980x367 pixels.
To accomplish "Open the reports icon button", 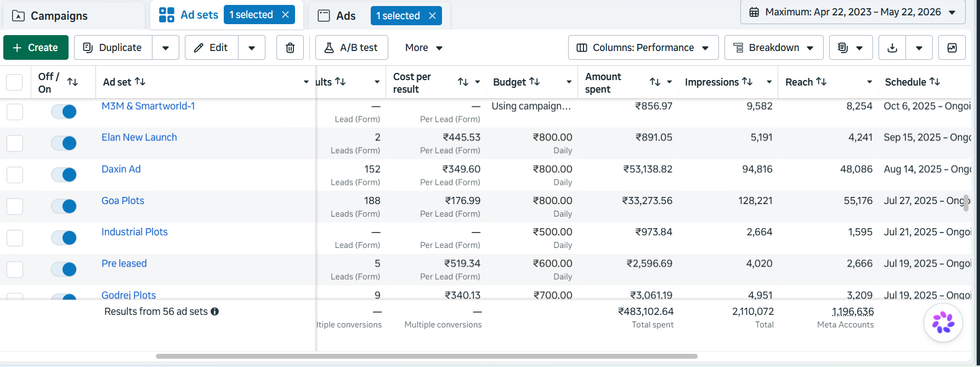I will 851,48.
